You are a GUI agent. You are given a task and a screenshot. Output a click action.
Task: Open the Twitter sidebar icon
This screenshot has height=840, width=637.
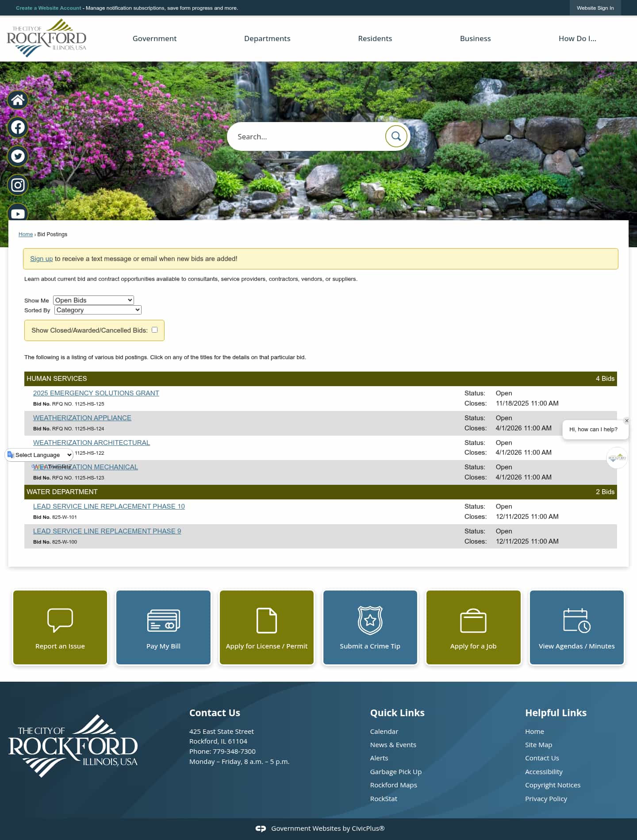click(18, 156)
